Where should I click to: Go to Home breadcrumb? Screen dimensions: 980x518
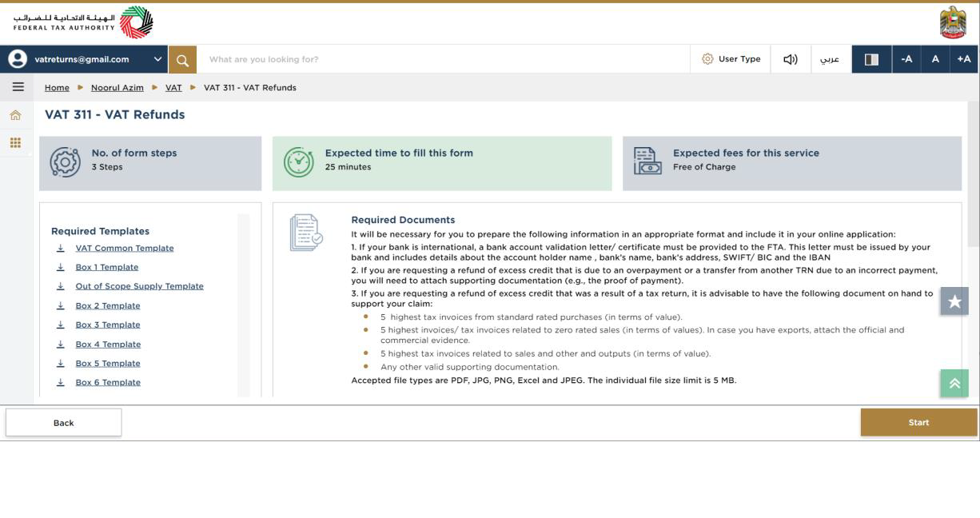(57, 88)
